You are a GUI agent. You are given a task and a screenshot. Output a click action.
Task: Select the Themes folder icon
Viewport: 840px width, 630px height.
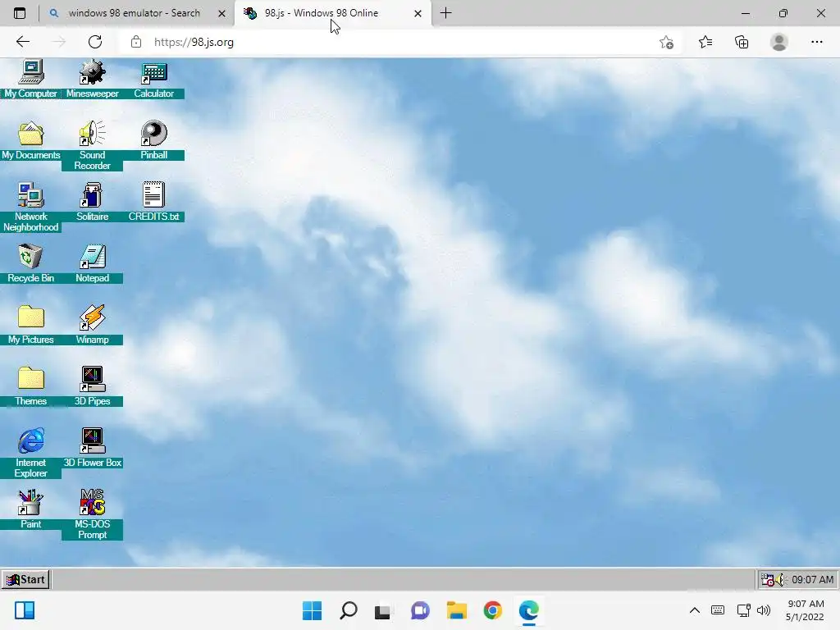pyautogui.click(x=30, y=386)
